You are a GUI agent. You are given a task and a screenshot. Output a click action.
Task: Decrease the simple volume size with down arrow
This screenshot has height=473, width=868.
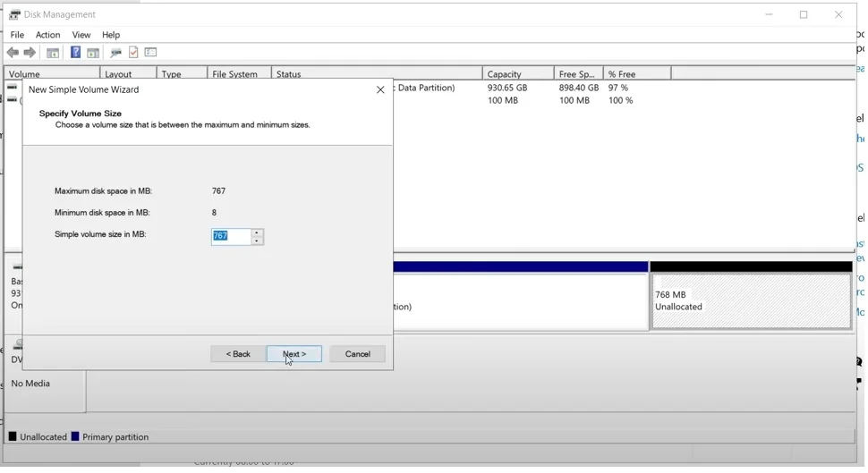(x=256, y=241)
